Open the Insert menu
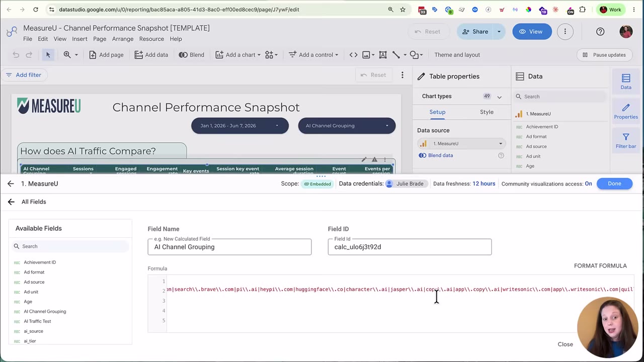The height and width of the screenshot is (362, 644). pos(79,39)
